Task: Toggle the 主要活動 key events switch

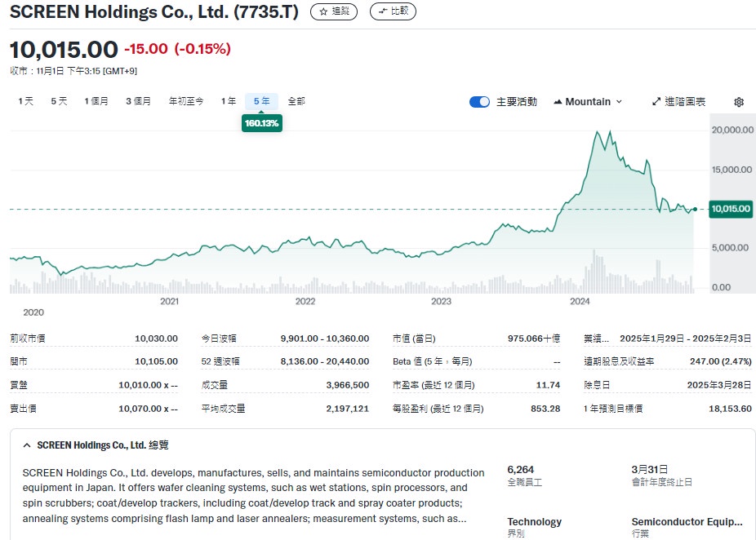Action: click(x=479, y=102)
